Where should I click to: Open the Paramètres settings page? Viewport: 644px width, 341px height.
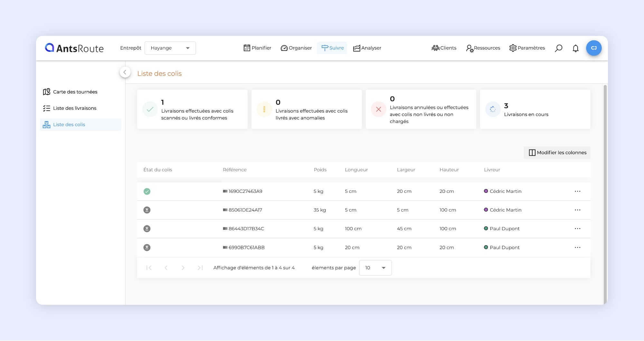tap(527, 48)
